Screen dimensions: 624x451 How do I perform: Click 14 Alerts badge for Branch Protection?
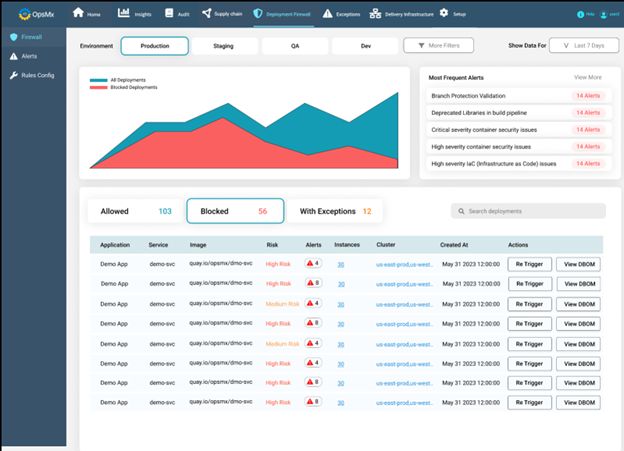(588, 96)
